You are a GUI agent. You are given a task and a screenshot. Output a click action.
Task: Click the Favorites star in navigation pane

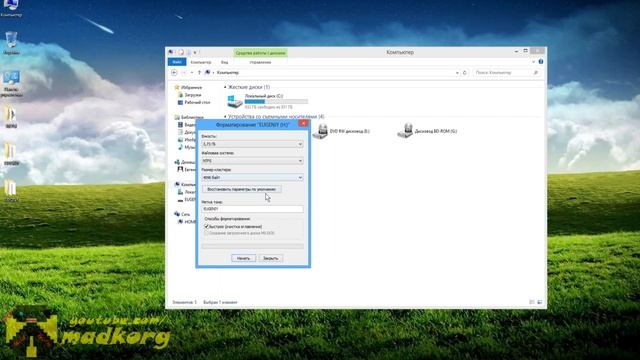point(177,87)
